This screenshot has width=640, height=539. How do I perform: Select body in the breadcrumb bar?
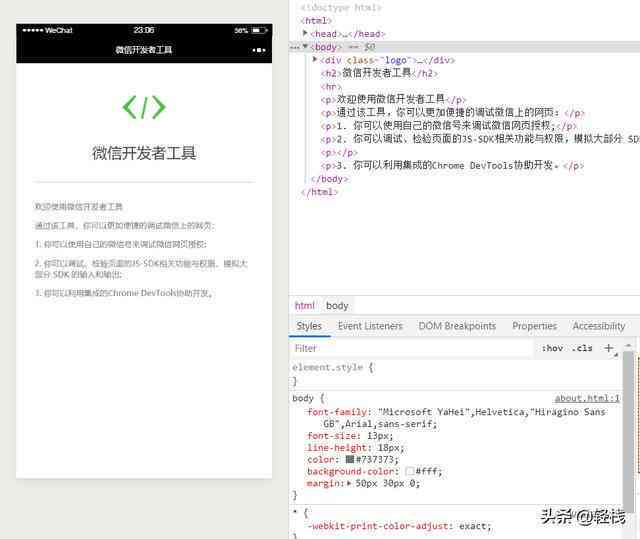(337, 306)
